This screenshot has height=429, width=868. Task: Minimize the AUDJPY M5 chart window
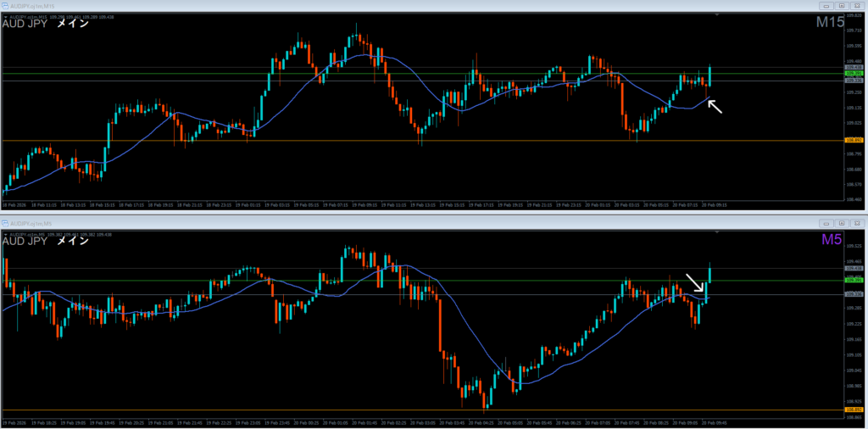point(826,224)
